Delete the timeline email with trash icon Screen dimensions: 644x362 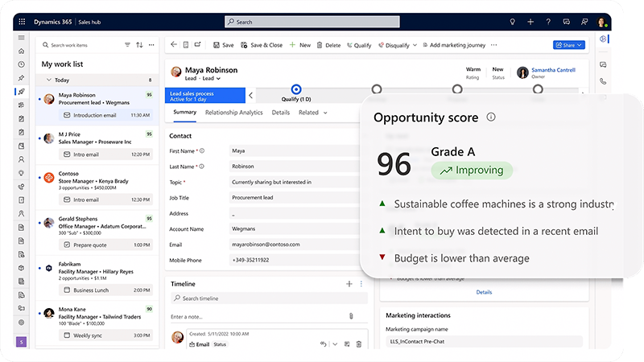[358, 344]
